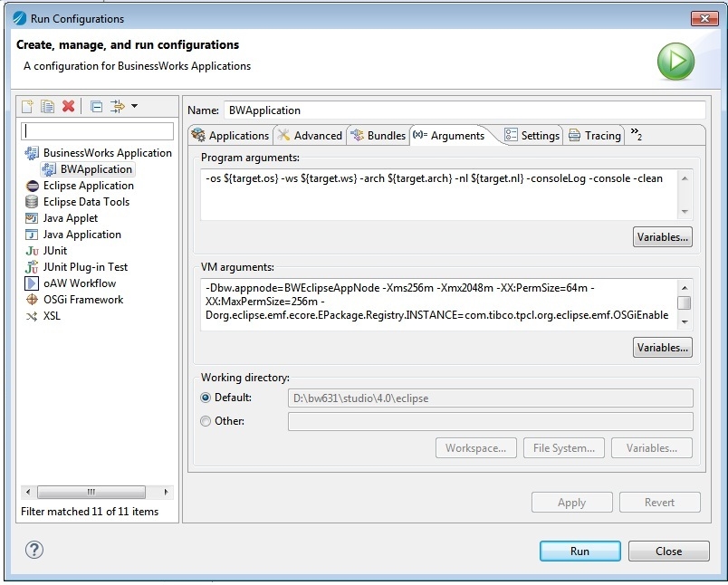Choose the Other working directory option

pyautogui.click(x=206, y=421)
